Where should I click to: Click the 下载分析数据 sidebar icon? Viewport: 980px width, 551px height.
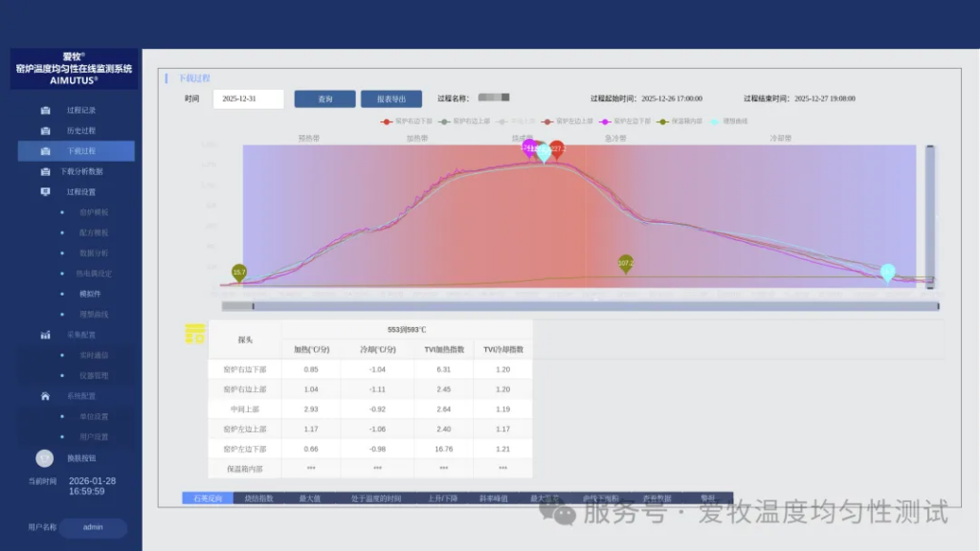[45, 172]
